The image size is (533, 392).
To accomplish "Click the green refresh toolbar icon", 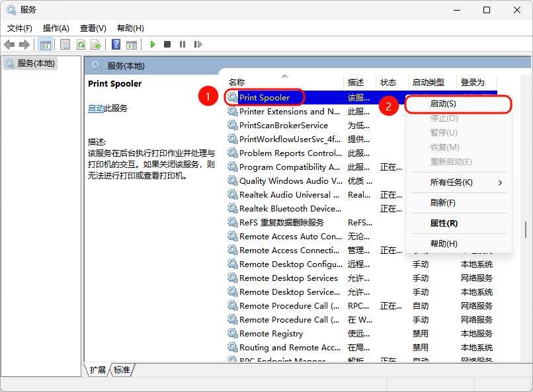I will (x=81, y=44).
